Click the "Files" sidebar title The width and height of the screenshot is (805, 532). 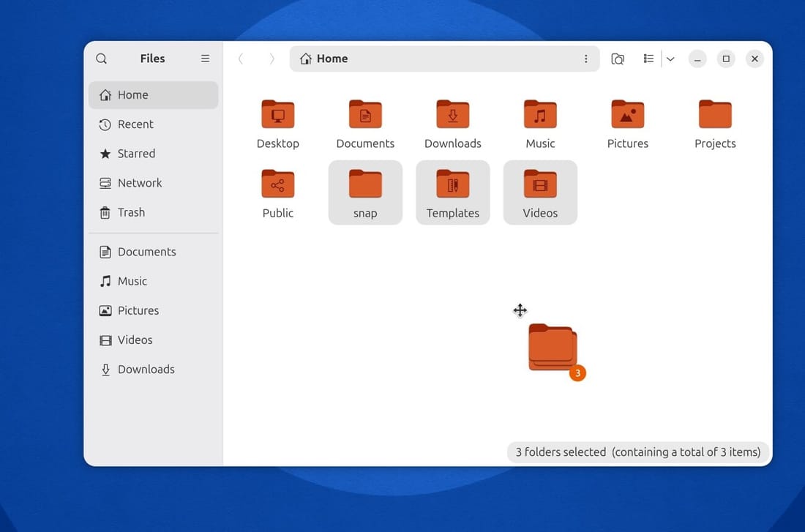click(x=152, y=59)
